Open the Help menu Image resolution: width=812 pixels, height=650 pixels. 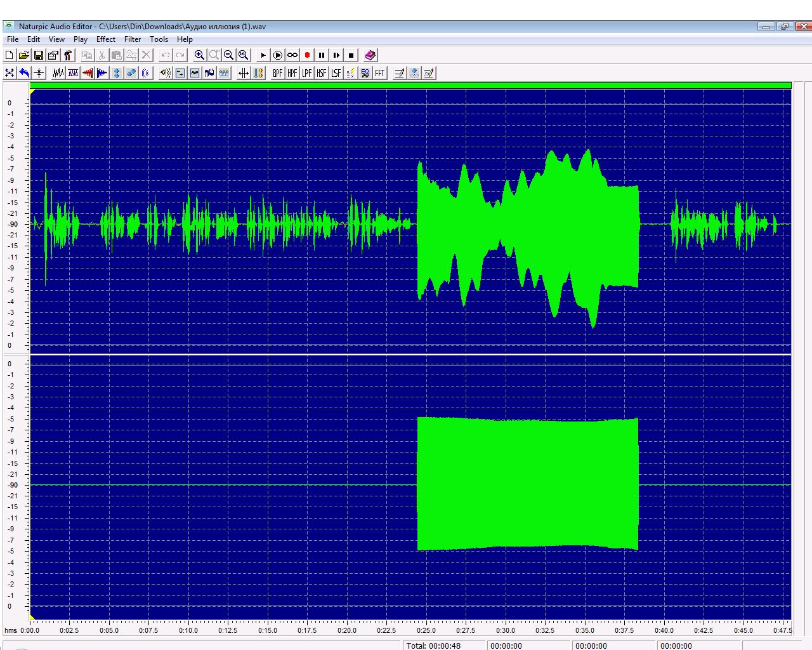coord(185,39)
